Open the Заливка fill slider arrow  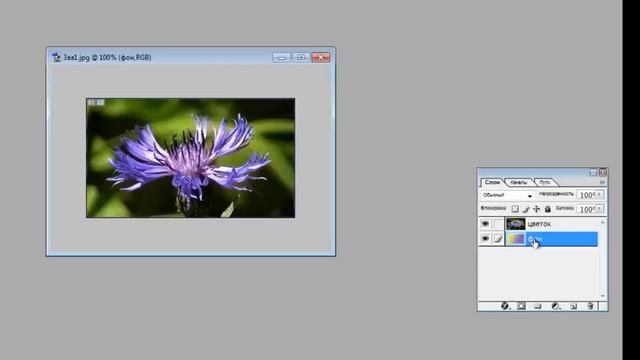click(599, 209)
